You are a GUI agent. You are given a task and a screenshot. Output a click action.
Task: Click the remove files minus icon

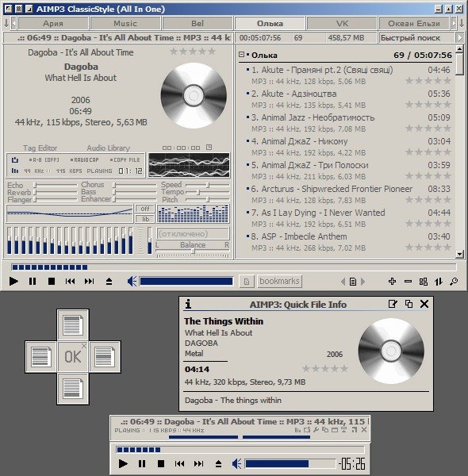(408, 282)
